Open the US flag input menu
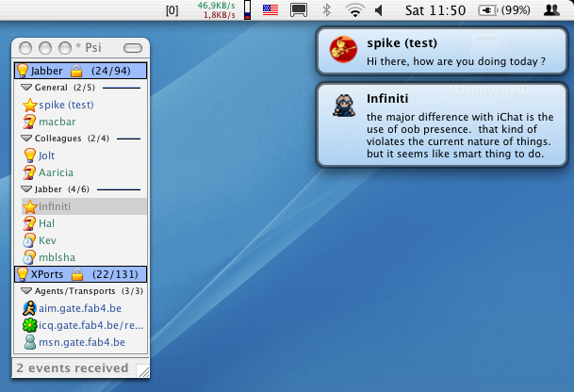Viewport: 574px width, 392px height. click(271, 9)
